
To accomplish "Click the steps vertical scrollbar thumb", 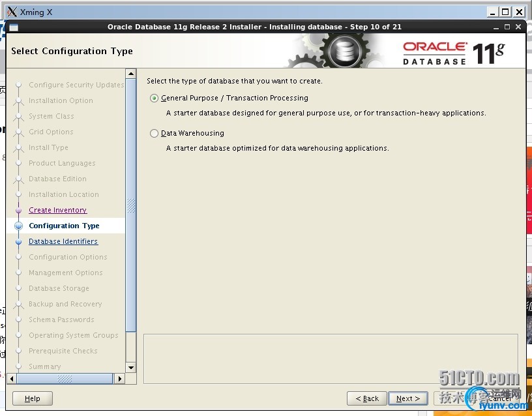I will click(130, 205).
